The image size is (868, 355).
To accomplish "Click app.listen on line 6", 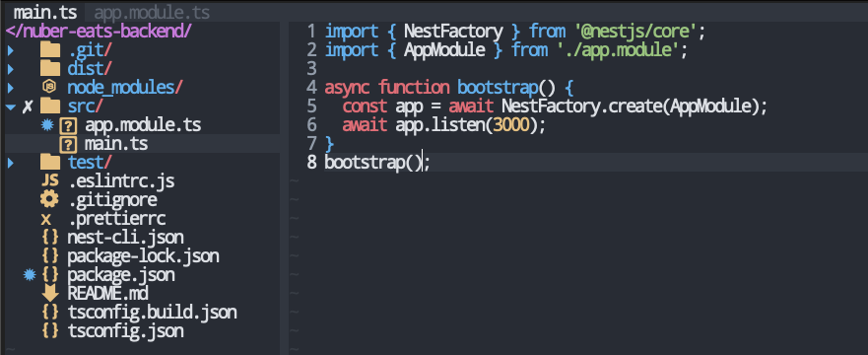I will coord(440,125).
